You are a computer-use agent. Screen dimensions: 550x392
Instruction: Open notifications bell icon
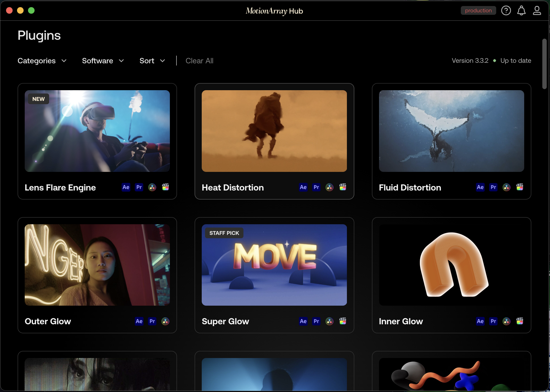521,11
